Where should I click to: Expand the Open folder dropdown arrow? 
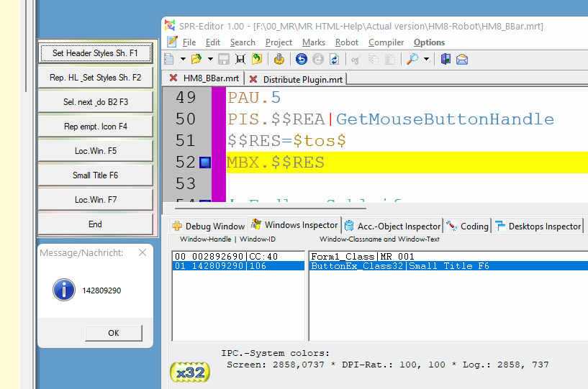coord(210,59)
